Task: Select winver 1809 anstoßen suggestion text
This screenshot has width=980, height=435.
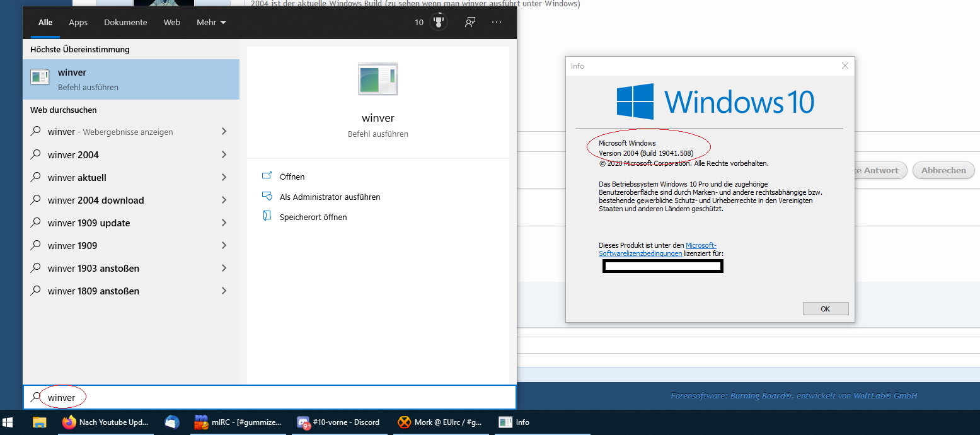Action: pos(93,291)
